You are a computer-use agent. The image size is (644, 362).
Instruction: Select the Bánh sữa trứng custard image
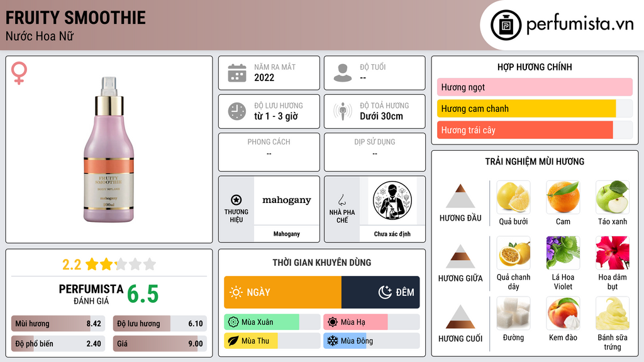point(613,313)
